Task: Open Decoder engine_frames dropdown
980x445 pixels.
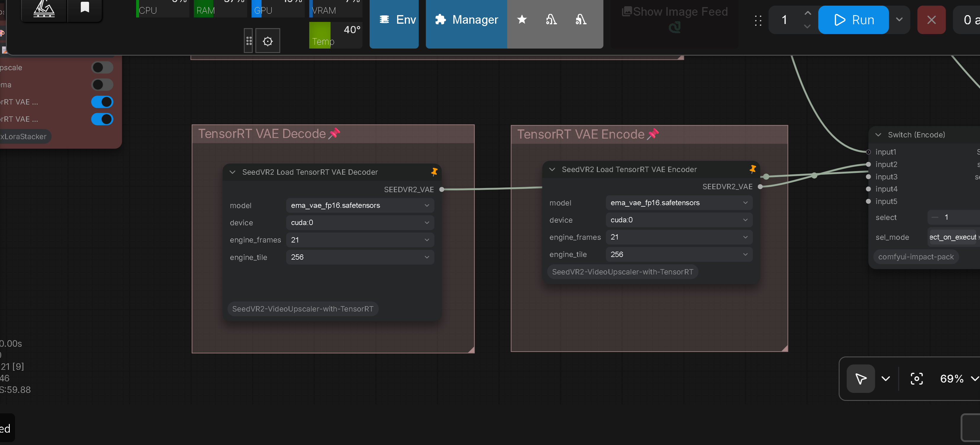Action: tap(360, 240)
